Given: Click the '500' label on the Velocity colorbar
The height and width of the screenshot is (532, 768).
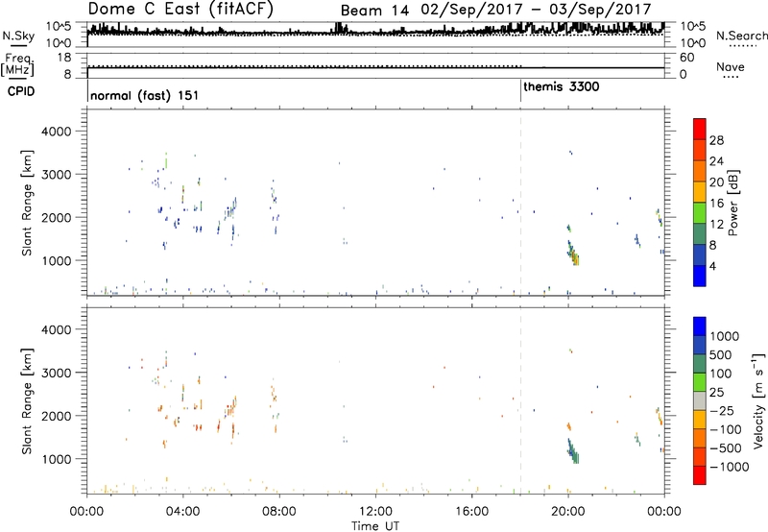Looking at the screenshot, I should coord(721,355).
